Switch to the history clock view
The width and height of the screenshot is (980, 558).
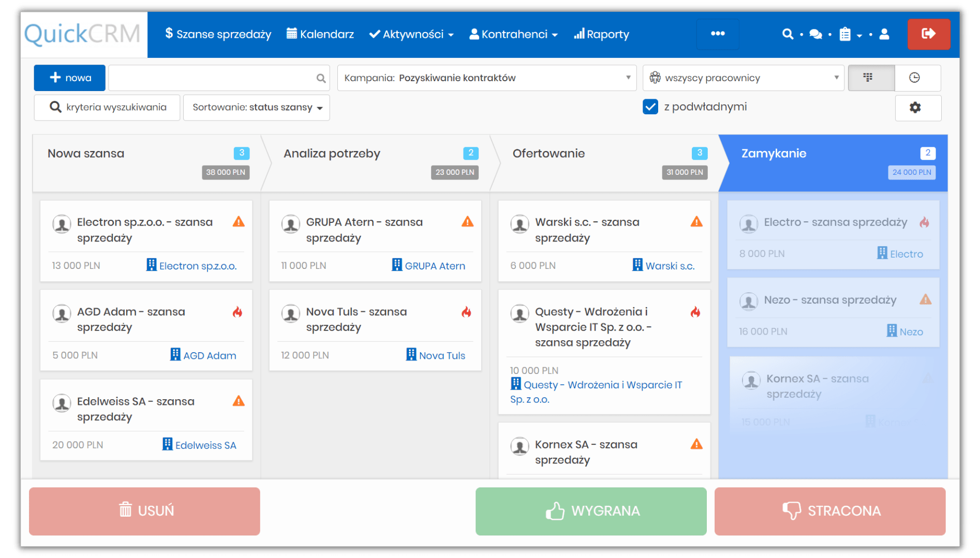point(915,78)
